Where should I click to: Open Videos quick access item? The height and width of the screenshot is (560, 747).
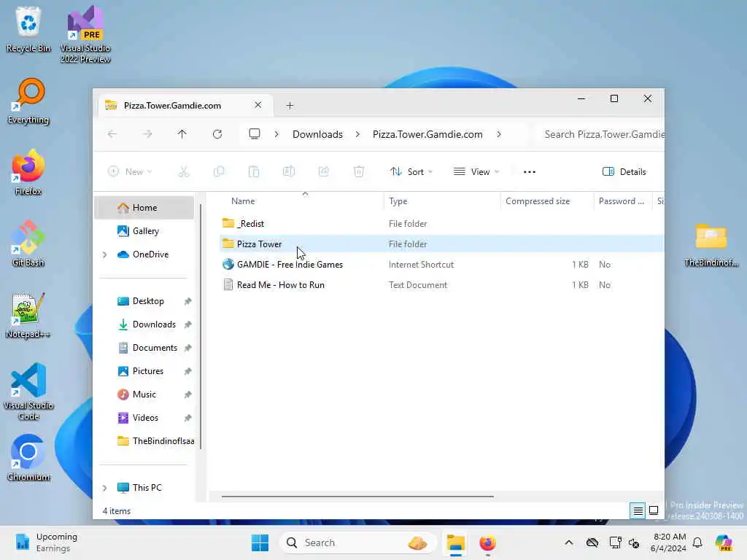144,418
